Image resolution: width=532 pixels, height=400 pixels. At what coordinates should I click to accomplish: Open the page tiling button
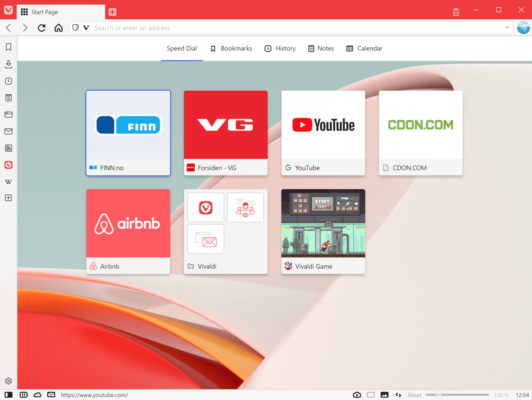(371, 395)
